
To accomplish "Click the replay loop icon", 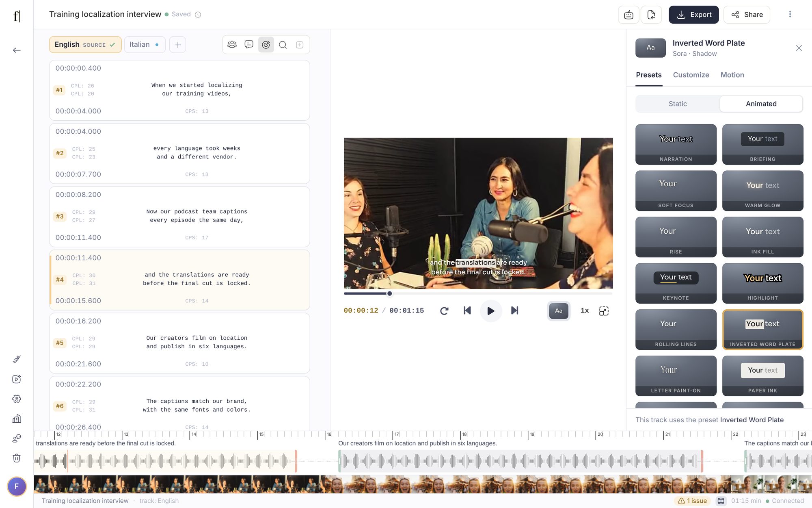I will pos(444,311).
